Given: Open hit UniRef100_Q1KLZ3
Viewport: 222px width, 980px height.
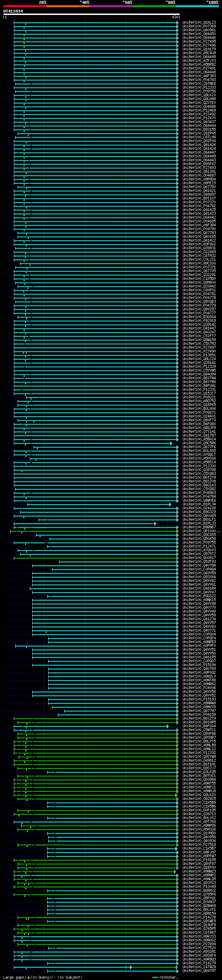Looking at the screenshot, I should point(199,23).
